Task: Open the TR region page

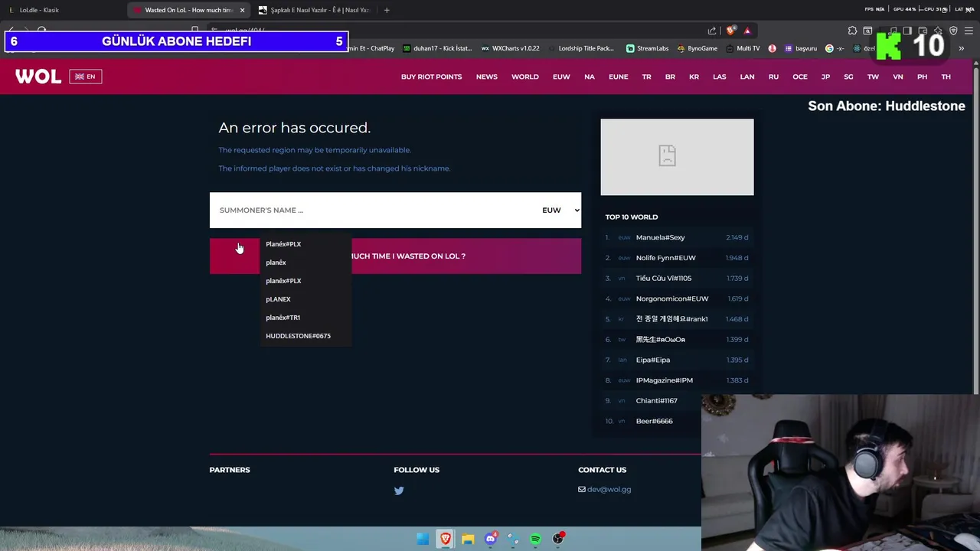Action: (646, 77)
